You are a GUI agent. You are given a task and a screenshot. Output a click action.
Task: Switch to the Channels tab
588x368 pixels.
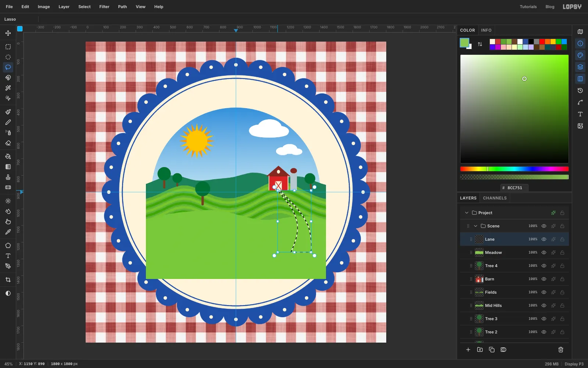(495, 198)
